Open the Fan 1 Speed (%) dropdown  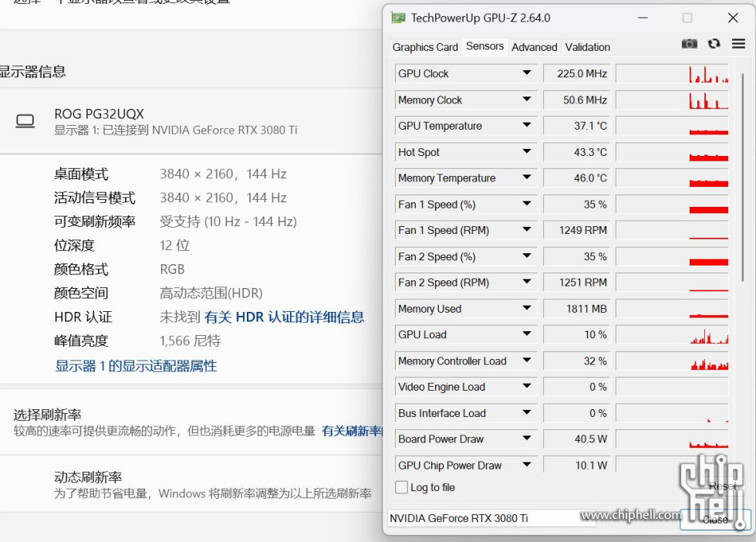point(526,204)
